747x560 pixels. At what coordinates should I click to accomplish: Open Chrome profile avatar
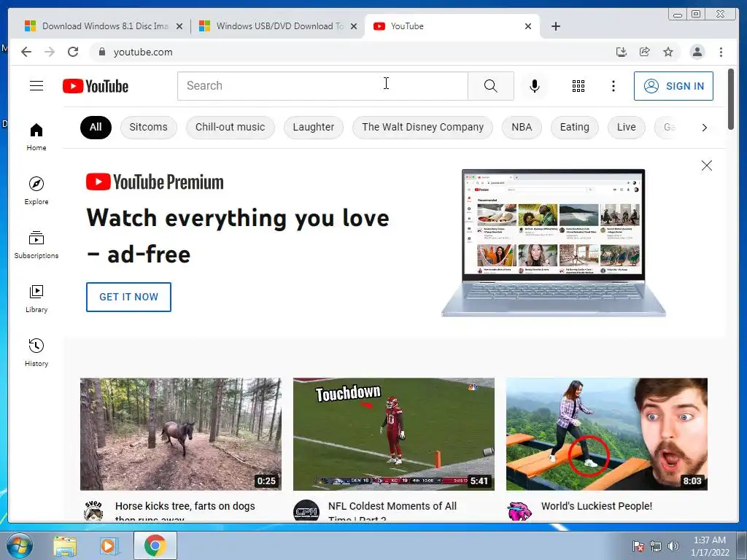tap(697, 52)
